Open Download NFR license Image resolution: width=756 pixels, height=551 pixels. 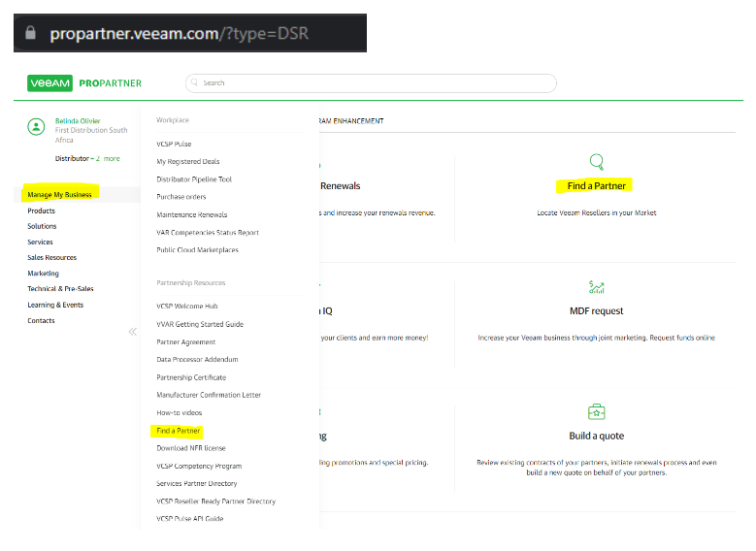(191, 448)
